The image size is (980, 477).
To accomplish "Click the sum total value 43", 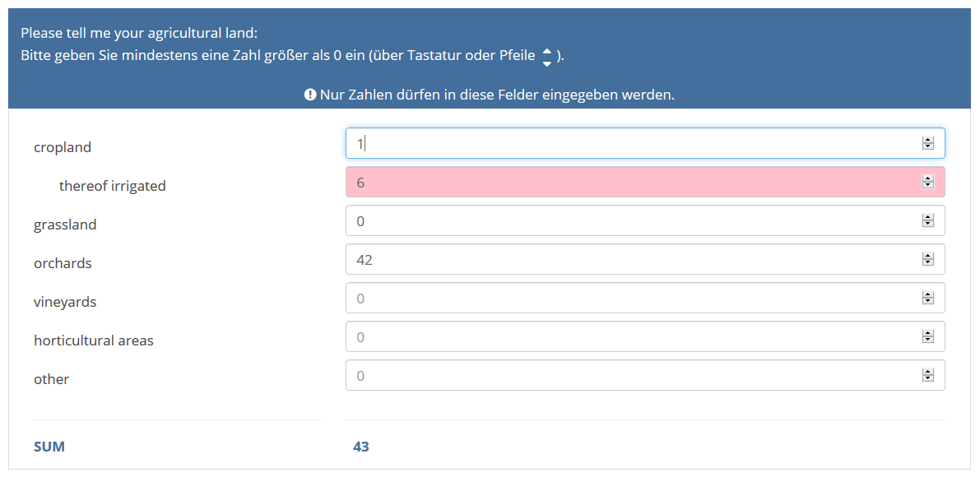I will point(360,447).
